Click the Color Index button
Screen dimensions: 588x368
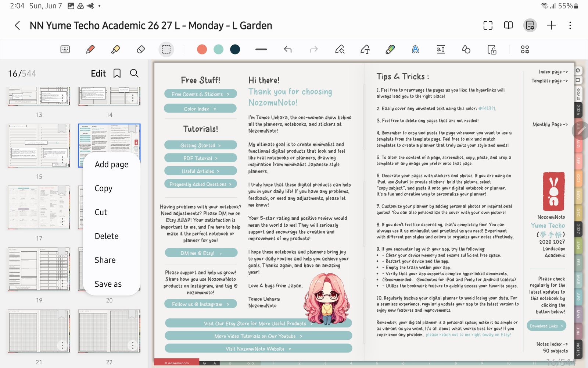(x=200, y=109)
